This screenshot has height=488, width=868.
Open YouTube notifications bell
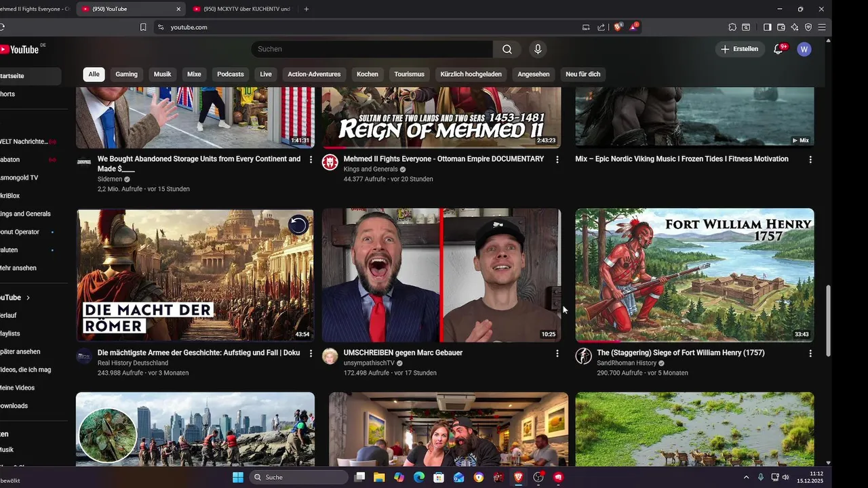coord(778,49)
